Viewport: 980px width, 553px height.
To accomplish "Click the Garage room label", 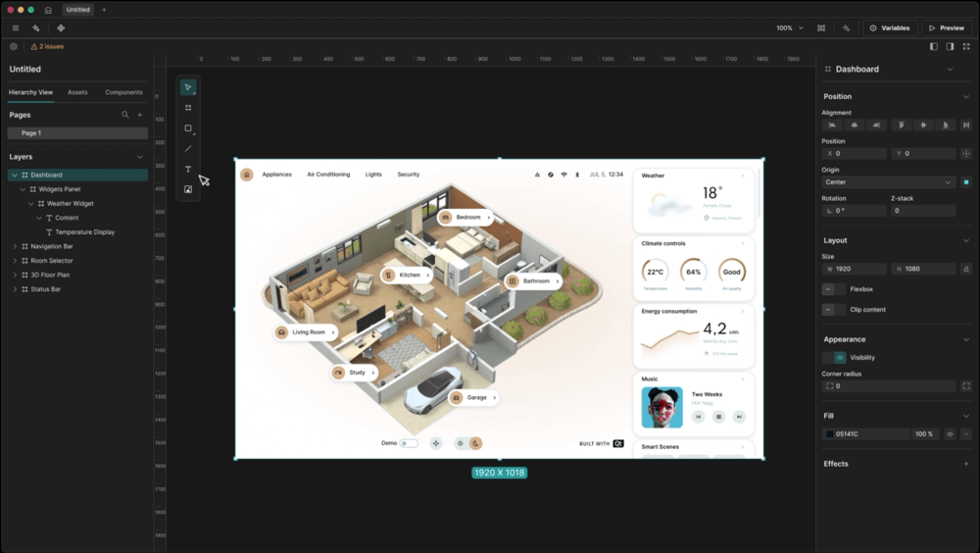I will 473,398.
